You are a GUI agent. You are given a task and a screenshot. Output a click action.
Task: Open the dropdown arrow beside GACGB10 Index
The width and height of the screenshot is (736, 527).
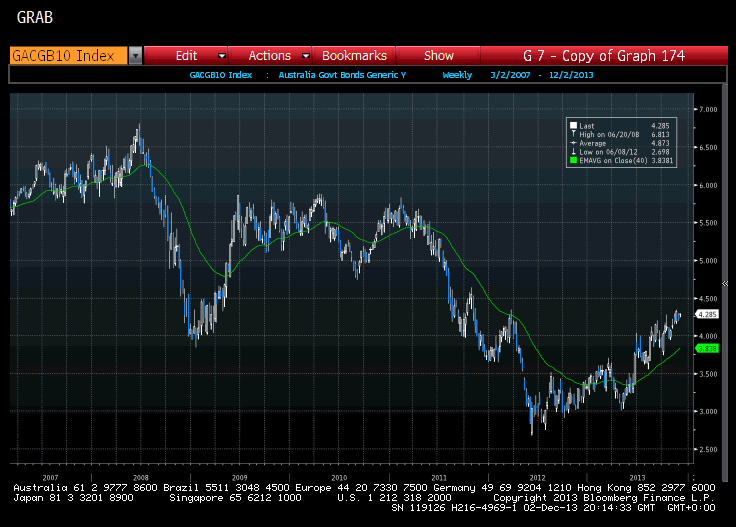tap(136, 56)
